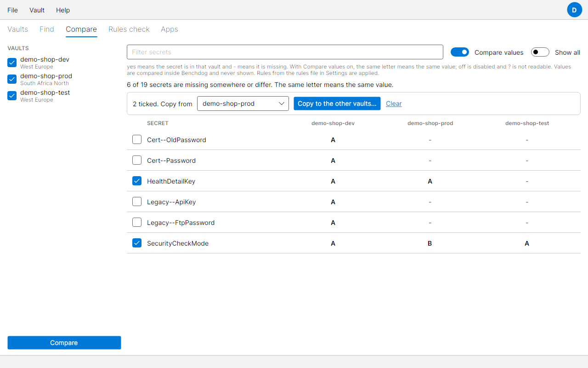Uncheck the demo-shop-dev vault checkbox
Viewport: 588px width, 368px height.
(12, 63)
